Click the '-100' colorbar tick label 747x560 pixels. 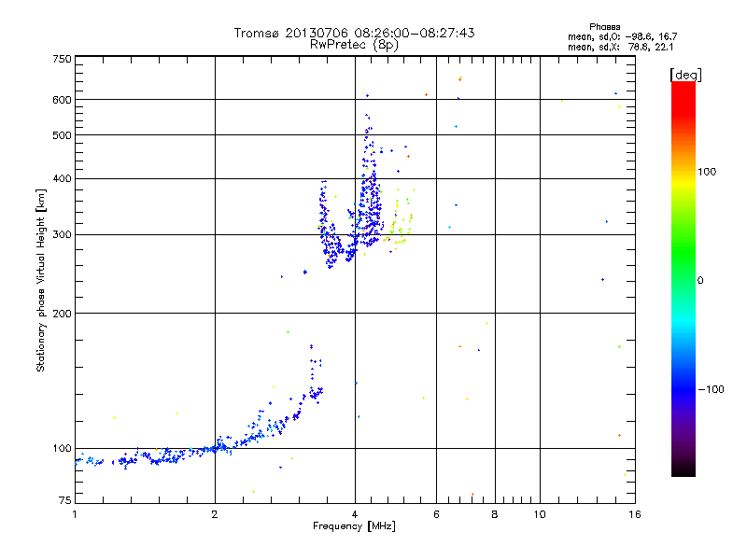(x=711, y=389)
